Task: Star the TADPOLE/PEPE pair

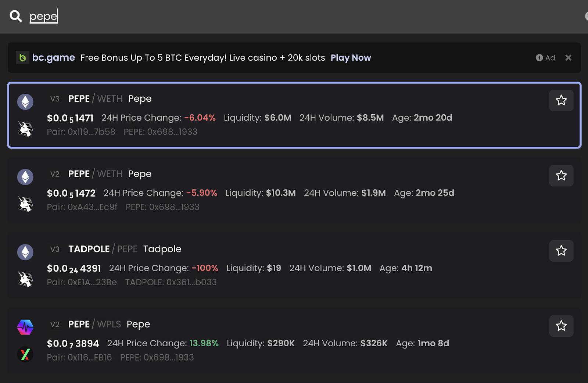Action: click(561, 251)
